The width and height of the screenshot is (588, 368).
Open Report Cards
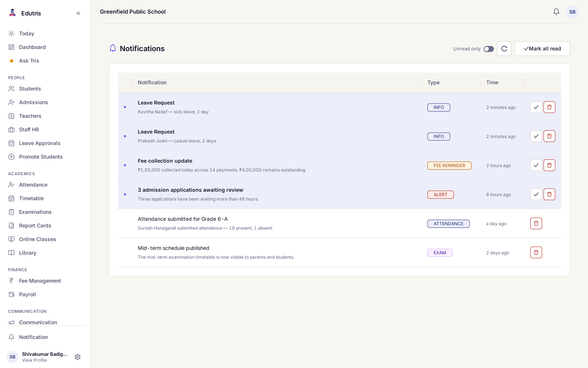pos(45,225)
